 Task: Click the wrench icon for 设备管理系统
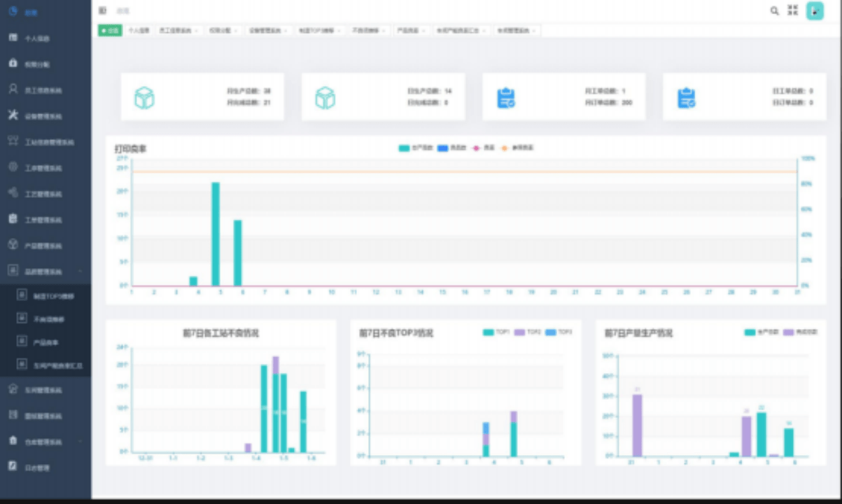13,115
